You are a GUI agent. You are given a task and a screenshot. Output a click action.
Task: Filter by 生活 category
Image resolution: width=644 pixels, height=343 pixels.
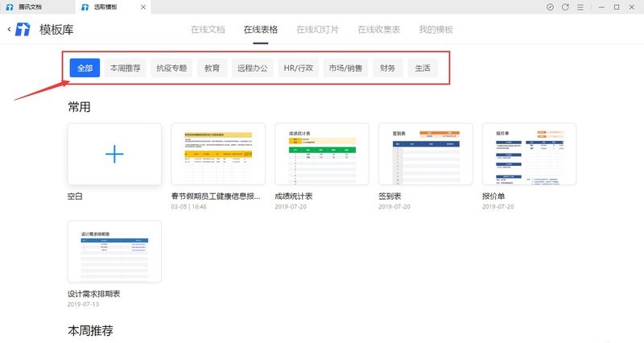423,68
